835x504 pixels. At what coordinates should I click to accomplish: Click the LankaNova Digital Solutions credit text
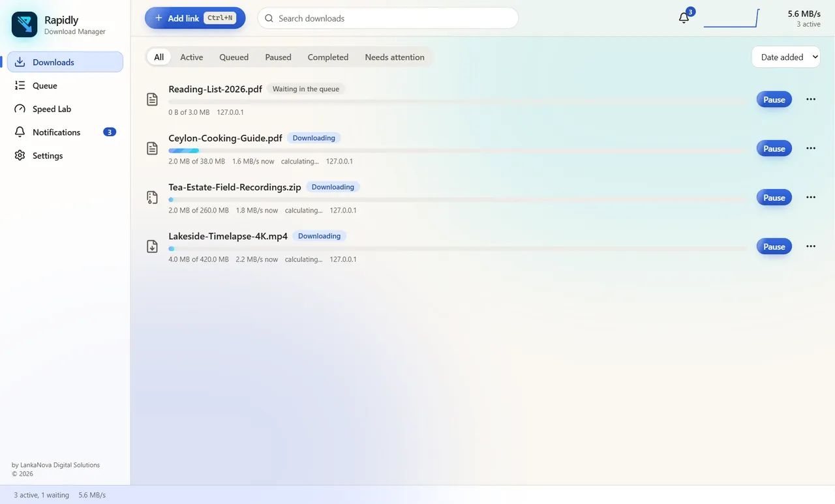(x=55, y=465)
